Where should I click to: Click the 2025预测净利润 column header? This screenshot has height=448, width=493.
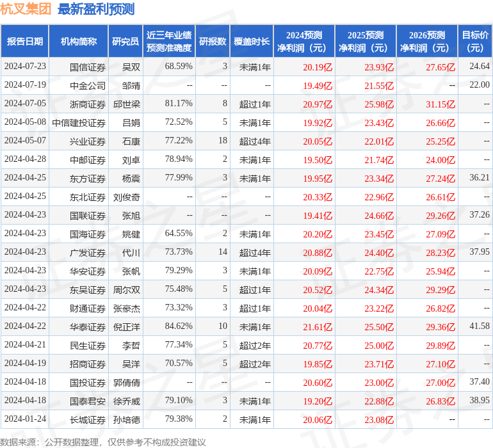coord(366,41)
